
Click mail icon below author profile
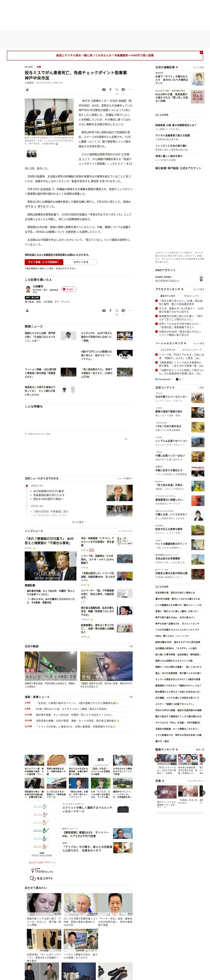104,310
